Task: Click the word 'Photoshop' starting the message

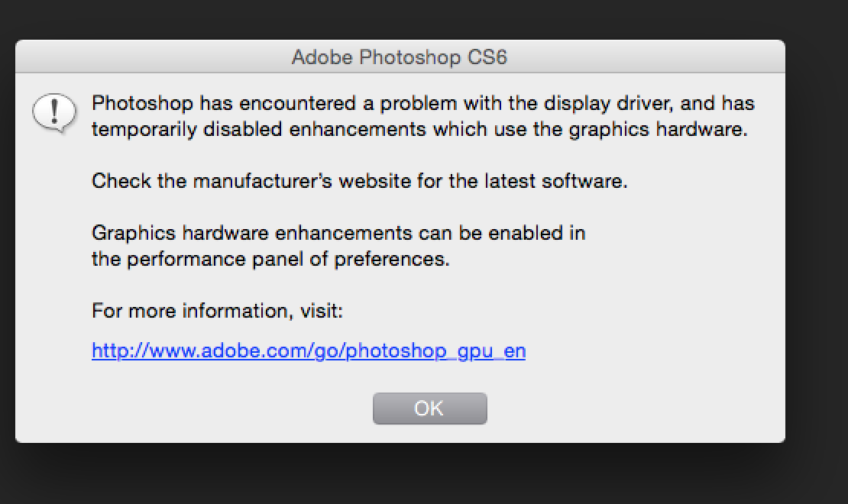Action: point(142,103)
